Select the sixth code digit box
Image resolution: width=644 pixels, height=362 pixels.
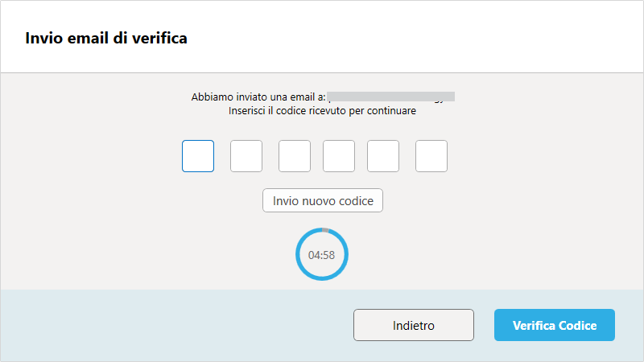click(431, 156)
